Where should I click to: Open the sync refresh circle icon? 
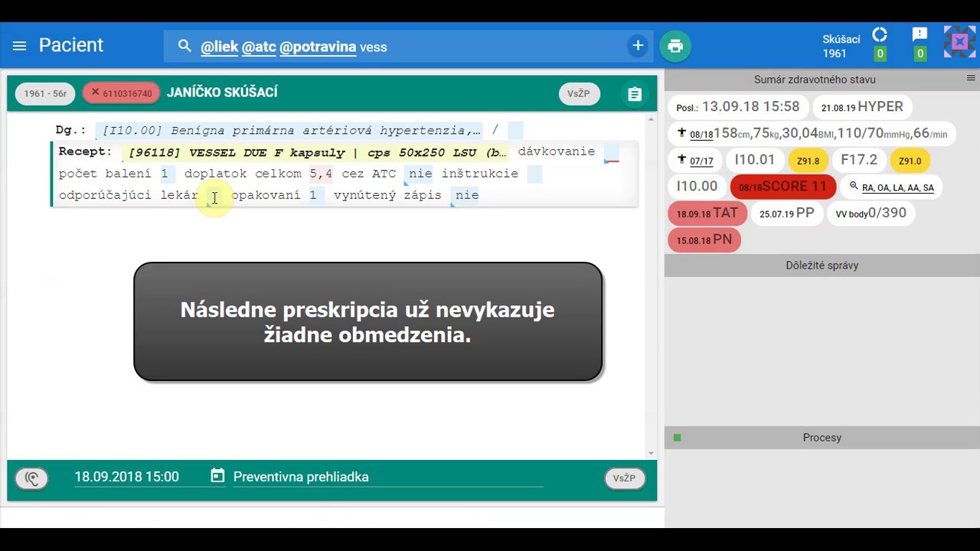click(880, 35)
